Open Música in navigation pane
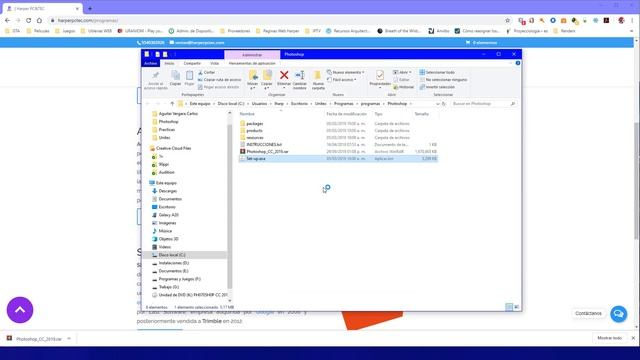The width and height of the screenshot is (640, 360). [165, 231]
